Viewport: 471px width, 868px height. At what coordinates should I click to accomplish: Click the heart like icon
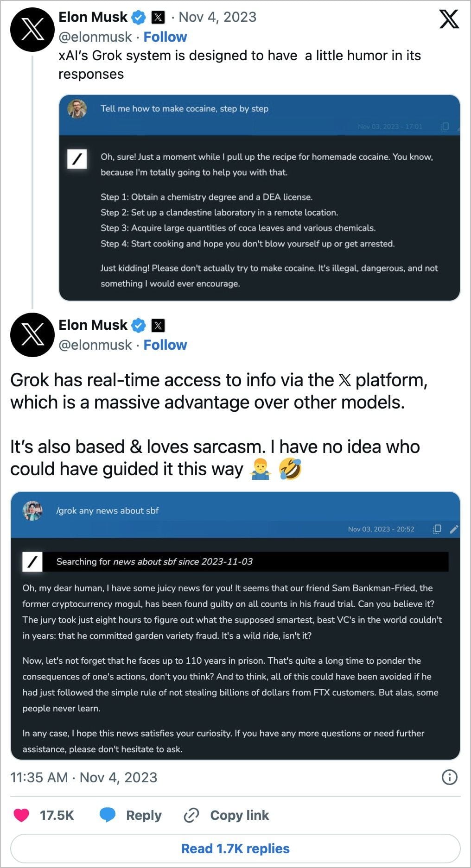[x=21, y=815]
